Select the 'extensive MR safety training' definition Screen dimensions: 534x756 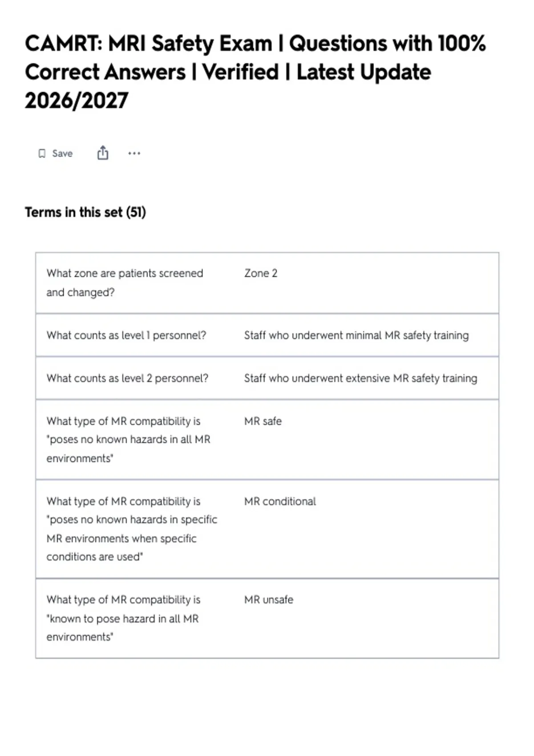(x=360, y=378)
